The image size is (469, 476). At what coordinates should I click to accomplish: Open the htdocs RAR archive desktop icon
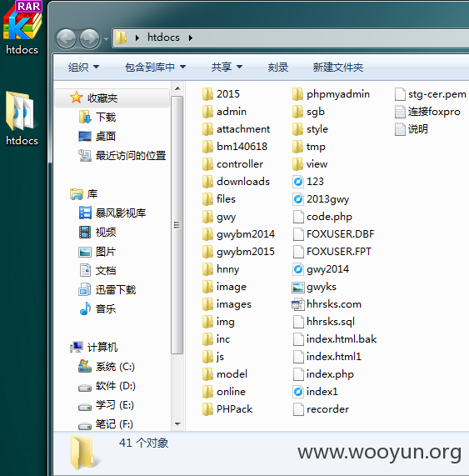tap(22, 21)
